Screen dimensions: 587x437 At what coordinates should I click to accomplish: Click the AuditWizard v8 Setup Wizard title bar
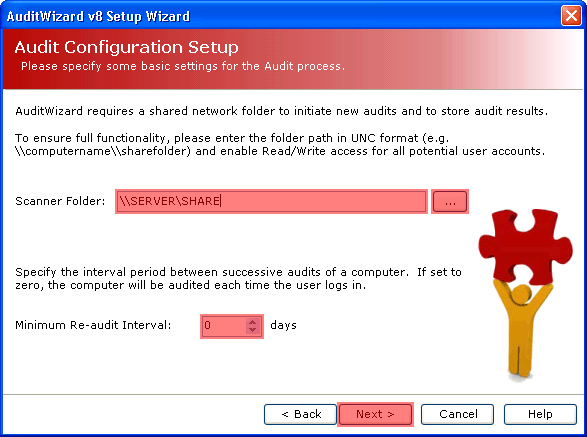[281, 16]
